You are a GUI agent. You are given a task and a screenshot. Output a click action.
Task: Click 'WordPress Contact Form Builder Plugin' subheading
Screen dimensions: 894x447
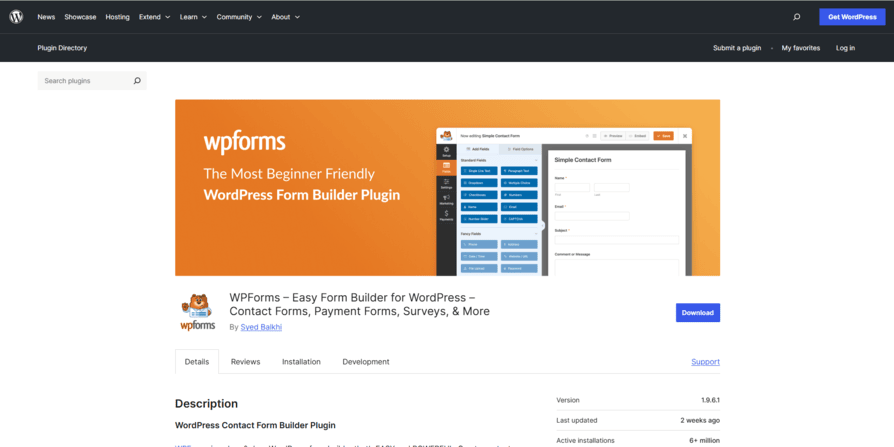tap(255, 425)
